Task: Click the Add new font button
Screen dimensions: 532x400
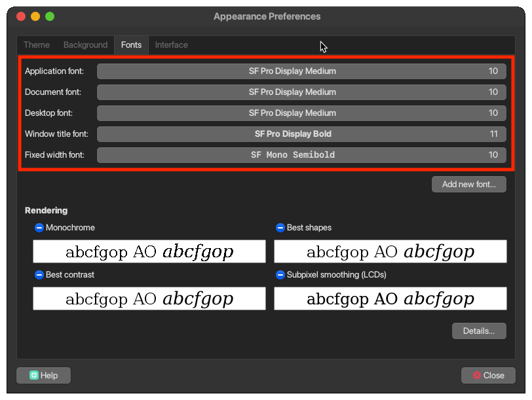Action: point(468,185)
